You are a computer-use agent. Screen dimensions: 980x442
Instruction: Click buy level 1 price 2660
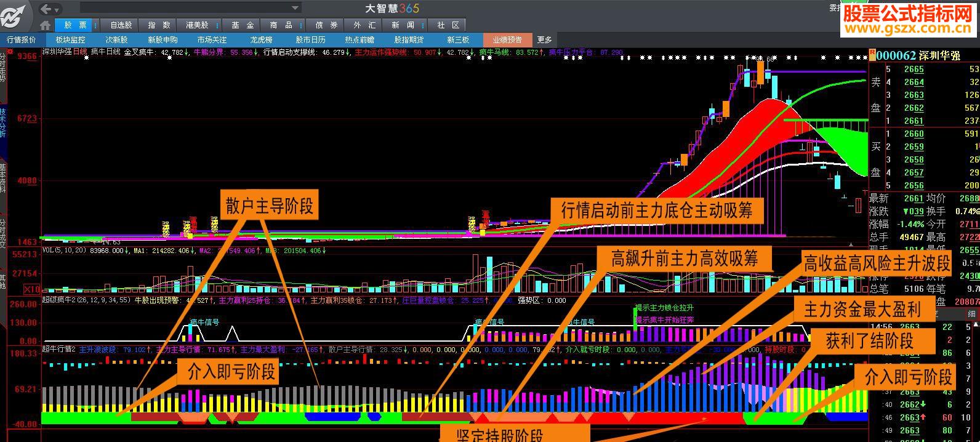914,134
